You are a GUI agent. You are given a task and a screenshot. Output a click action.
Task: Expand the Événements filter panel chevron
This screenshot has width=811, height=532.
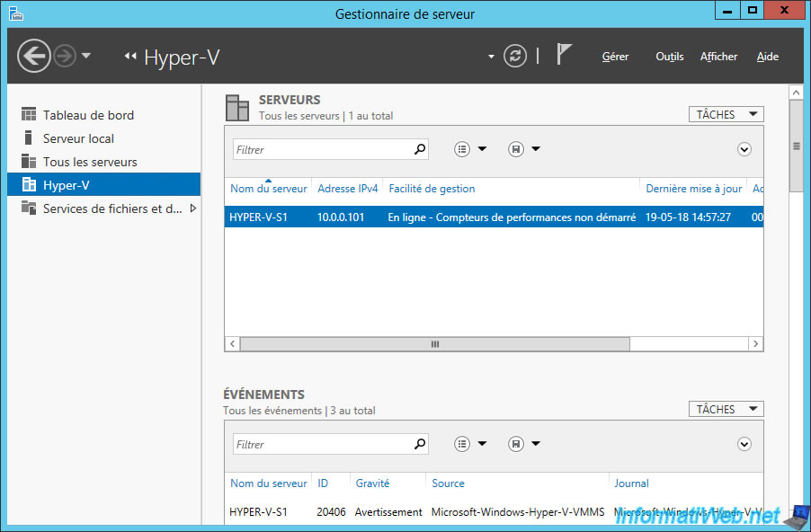coord(744,445)
